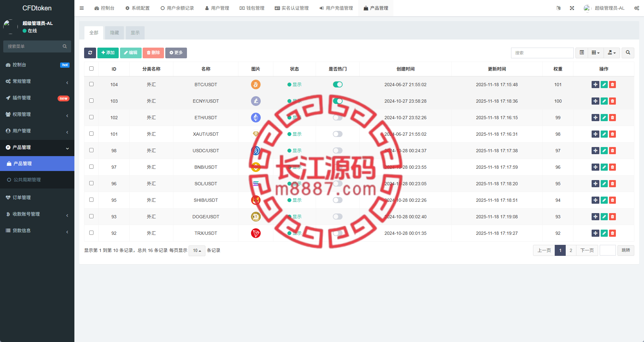Image resolution: width=644 pixels, height=342 pixels.
Task: Switch to the 显示 filter tab
Action: [135, 33]
